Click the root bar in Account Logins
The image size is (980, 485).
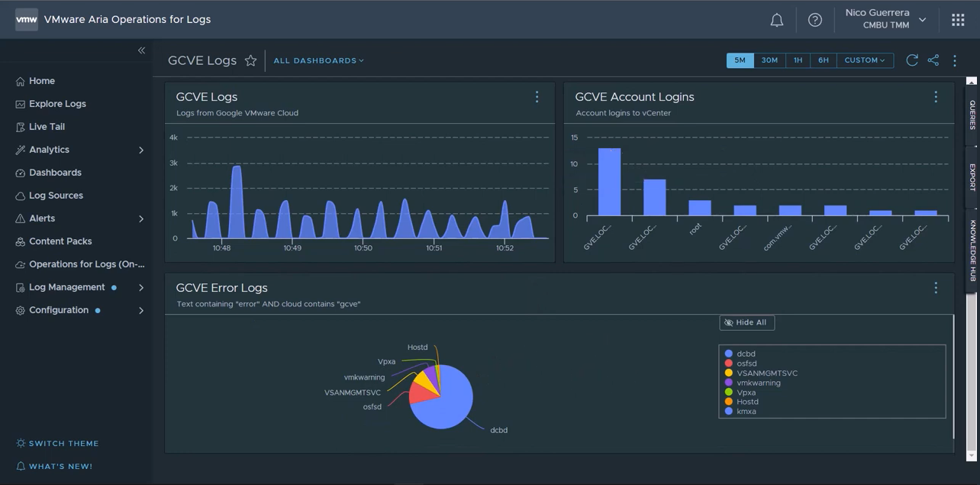click(x=700, y=208)
